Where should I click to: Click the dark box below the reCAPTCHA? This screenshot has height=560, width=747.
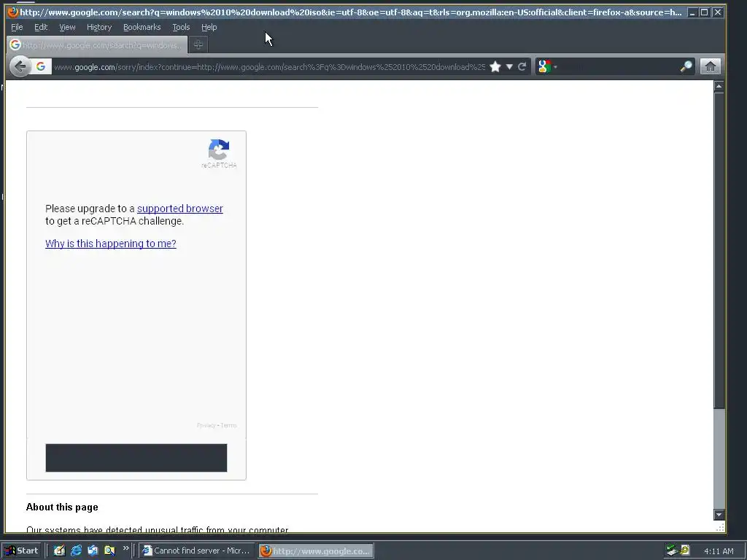[x=136, y=458]
